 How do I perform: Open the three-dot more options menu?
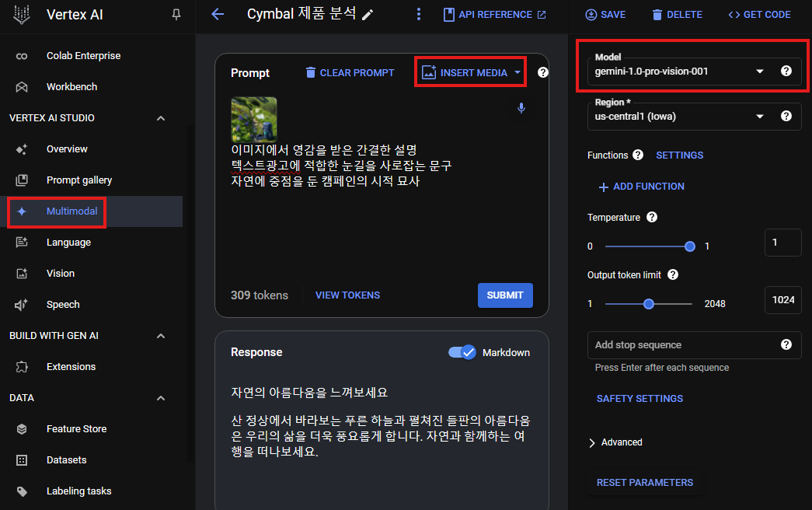[419, 15]
